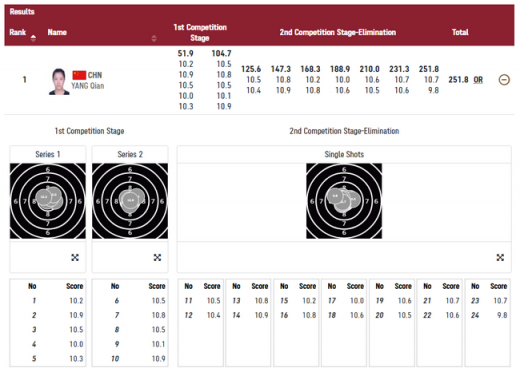Viewport: 520px width, 368px height.
Task: Click shot 24 score 9.8 row
Action: 488,315
